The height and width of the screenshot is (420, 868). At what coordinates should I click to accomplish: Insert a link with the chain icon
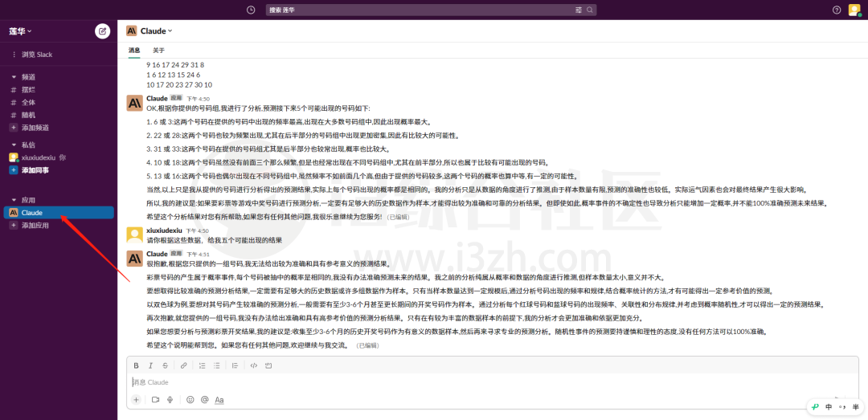(x=184, y=365)
